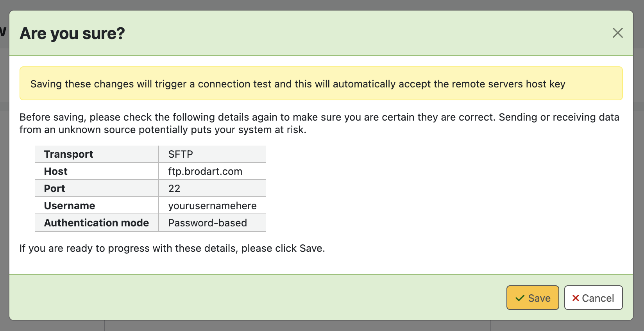Viewport: 644px width, 331px height.
Task: Select the Authentication mode row label
Action: point(97,223)
